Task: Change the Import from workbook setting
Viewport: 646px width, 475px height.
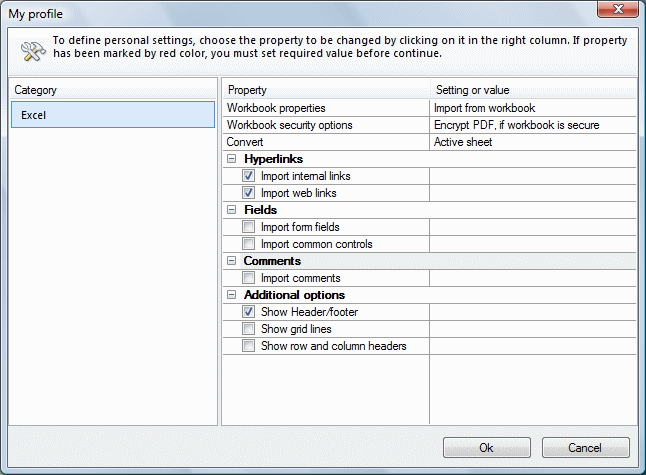Action: click(533, 108)
